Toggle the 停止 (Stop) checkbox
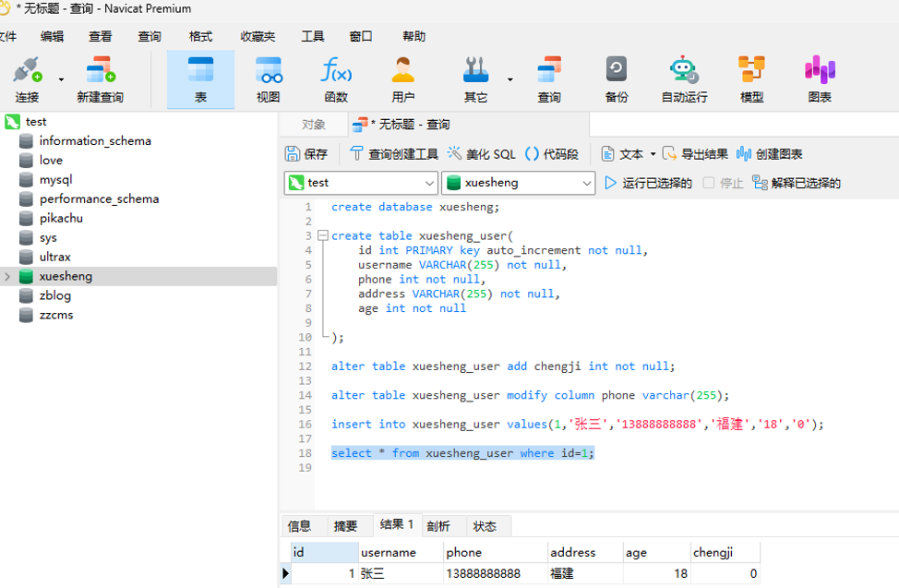The image size is (899, 588). 709,183
